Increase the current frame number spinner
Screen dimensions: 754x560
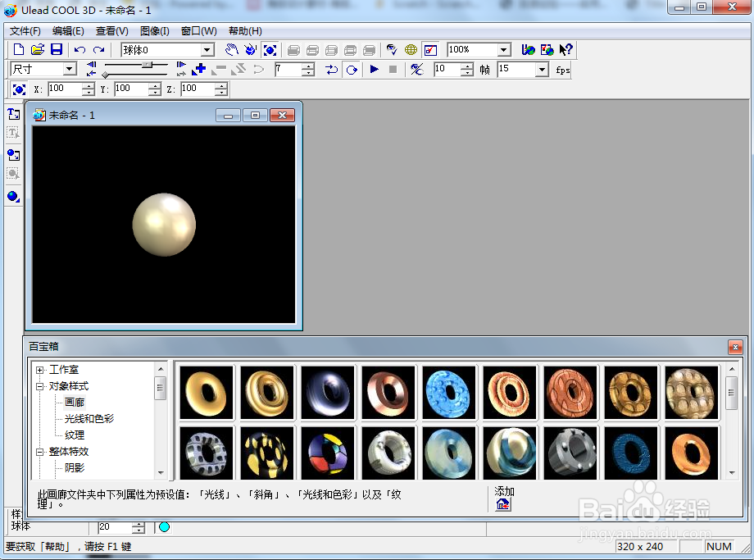(x=309, y=66)
